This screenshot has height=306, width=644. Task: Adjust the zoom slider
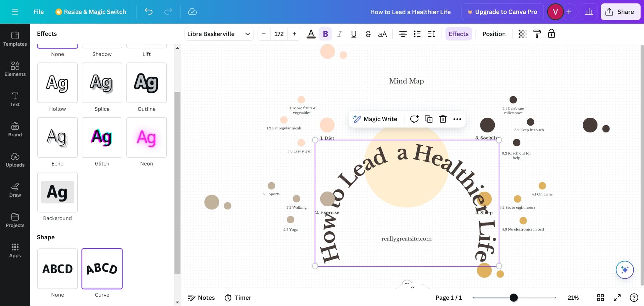pos(514,297)
